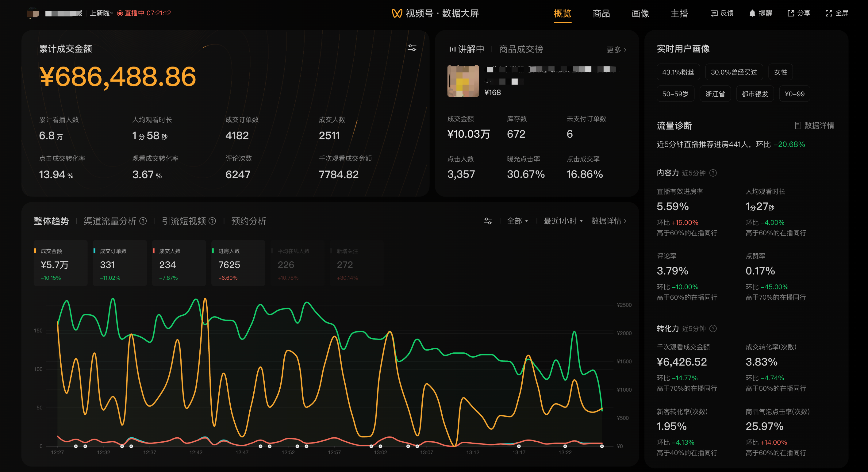This screenshot has height=472, width=868.
Task: Open reminders via the bell icon
Action: coord(752,13)
